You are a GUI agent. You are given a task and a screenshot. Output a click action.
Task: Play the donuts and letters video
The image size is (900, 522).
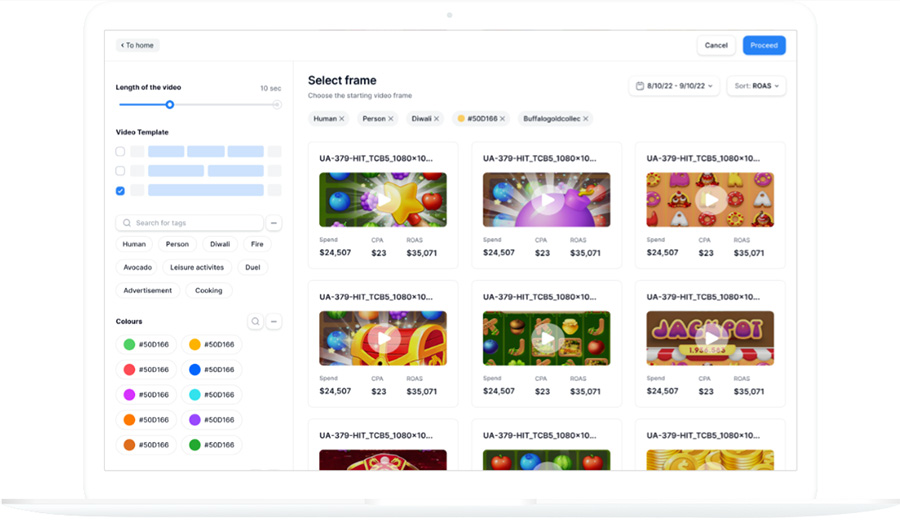710,200
